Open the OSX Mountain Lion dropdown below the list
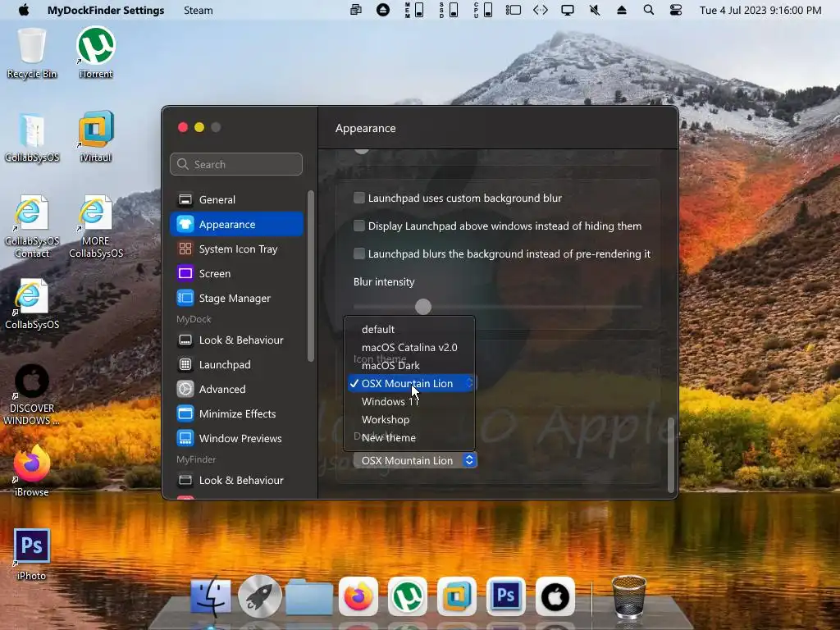 pos(414,460)
